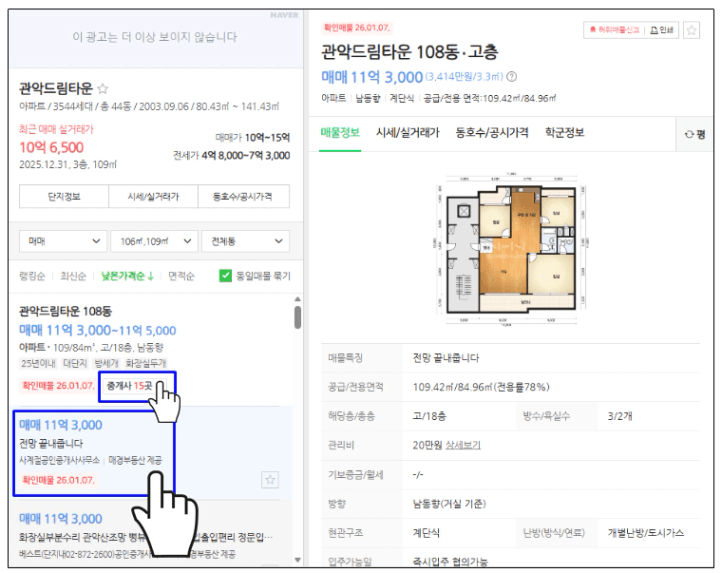Click the 109.42㎡/84.96㎡(전용률78%) value
Viewport: 722px width, 573px height.
pyautogui.click(x=481, y=387)
